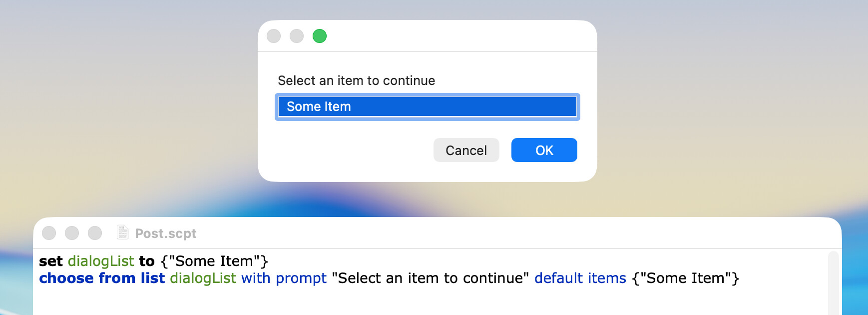
Task: Click the 'default items' parameter in script
Action: 580,278
